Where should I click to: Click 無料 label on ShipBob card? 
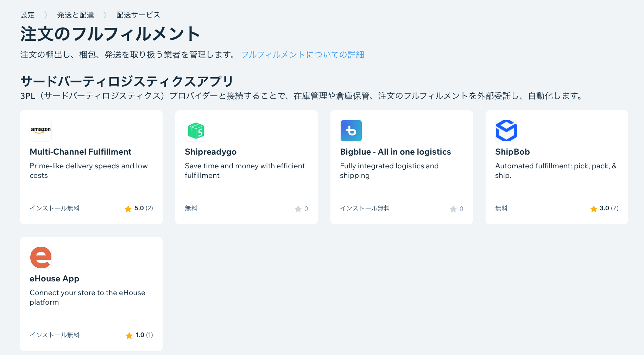(x=501, y=208)
